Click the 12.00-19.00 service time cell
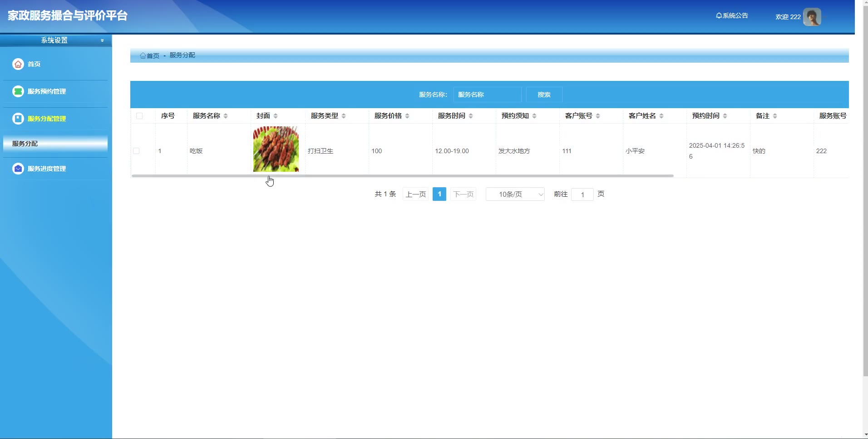 pyautogui.click(x=452, y=151)
